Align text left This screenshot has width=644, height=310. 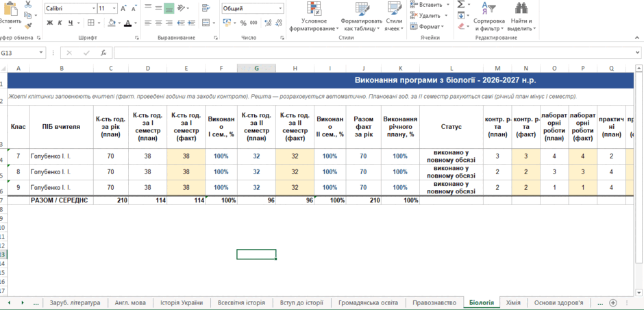point(148,23)
